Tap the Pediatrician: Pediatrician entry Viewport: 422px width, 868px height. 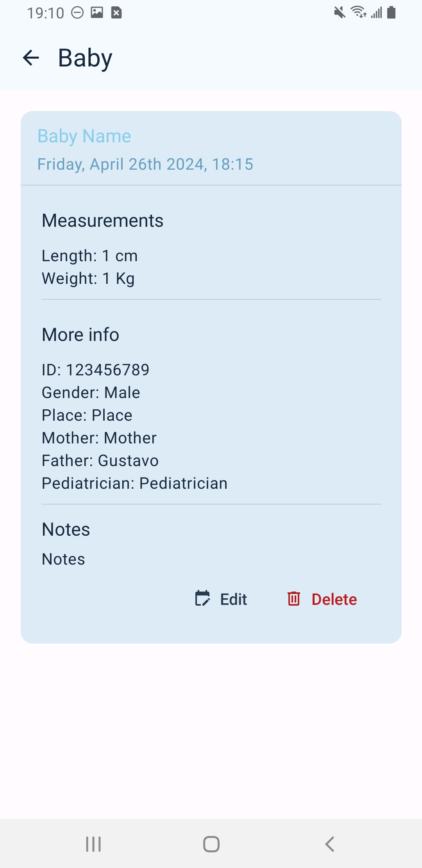134,483
